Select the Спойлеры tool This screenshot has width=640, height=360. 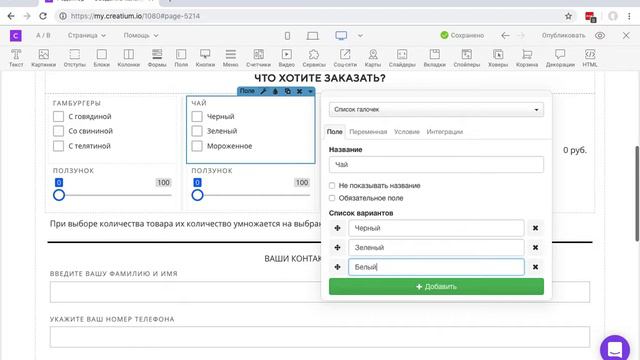click(x=467, y=58)
